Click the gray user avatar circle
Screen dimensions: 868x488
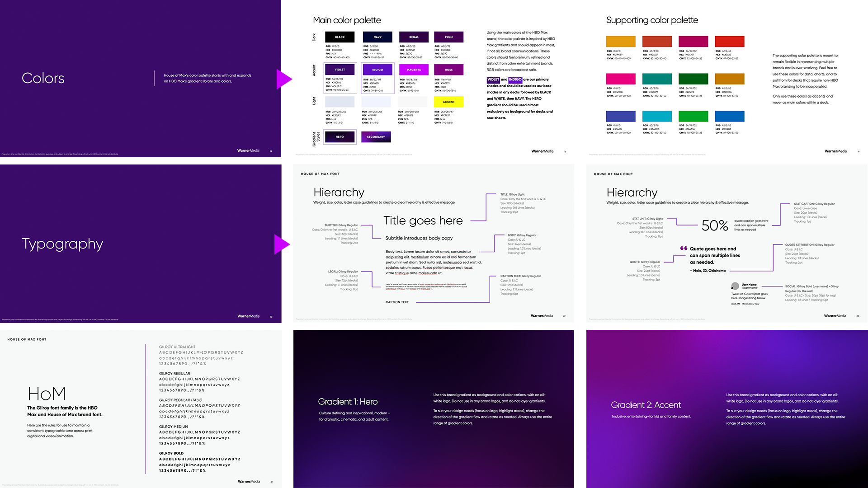coord(735,286)
